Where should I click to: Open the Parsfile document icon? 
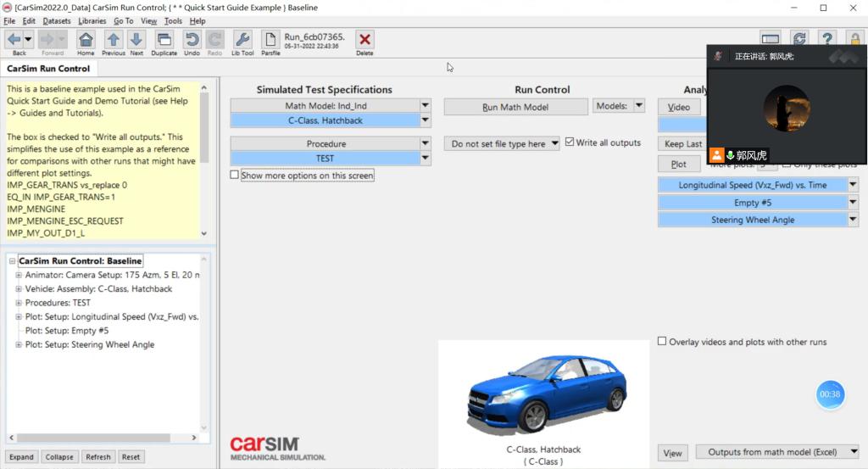pyautogui.click(x=270, y=39)
